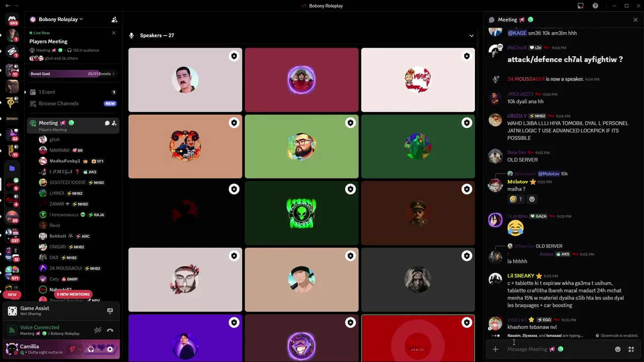Click the Boost Goal progress bar
Image resolution: width=644 pixels, height=362 pixels.
point(72,74)
